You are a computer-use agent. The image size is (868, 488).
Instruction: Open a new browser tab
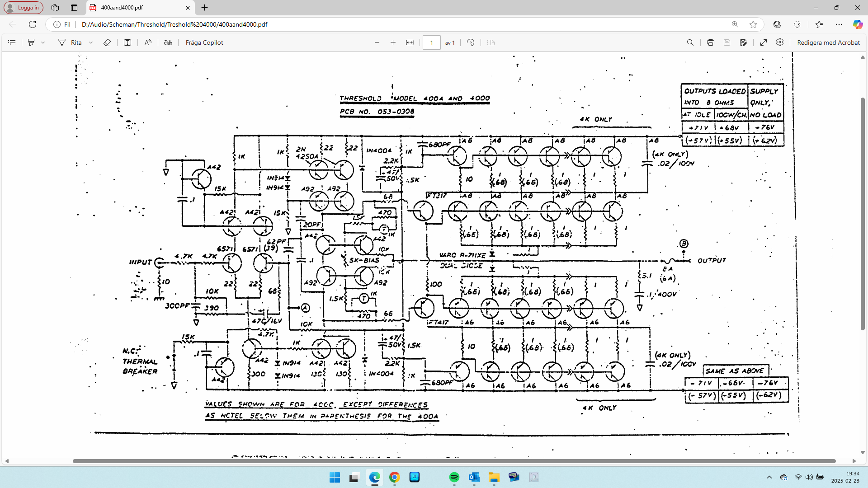click(x=205, y=8)
